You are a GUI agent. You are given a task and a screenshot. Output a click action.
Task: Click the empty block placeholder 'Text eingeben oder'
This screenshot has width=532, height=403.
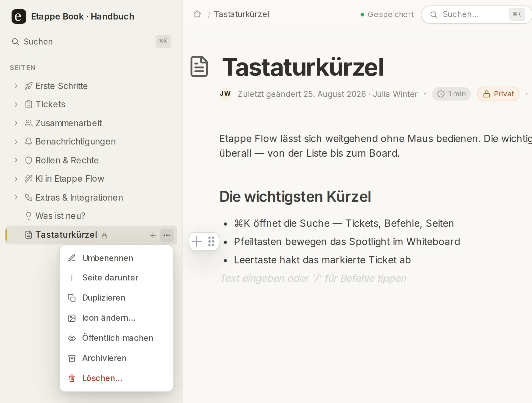pos(313,278)
